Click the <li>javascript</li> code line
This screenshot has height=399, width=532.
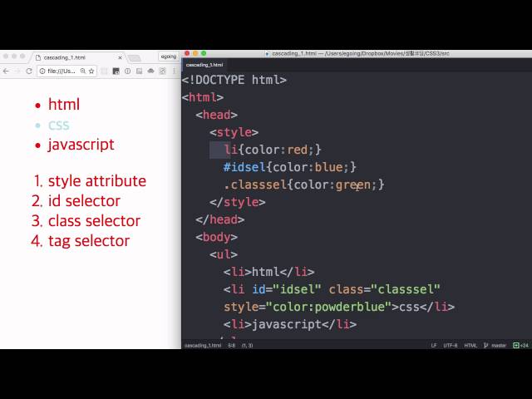pyautogui.click(x=290, y=324)
